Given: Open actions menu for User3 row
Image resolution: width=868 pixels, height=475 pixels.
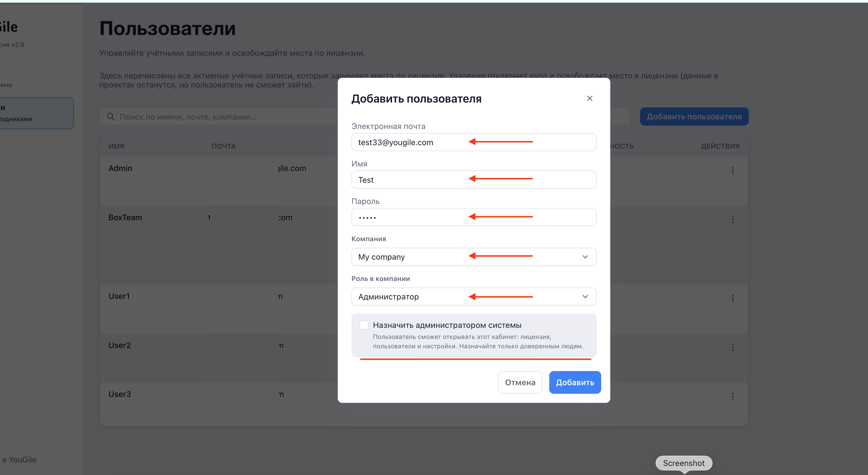Looking at the screenshot, I should [733, 396].
